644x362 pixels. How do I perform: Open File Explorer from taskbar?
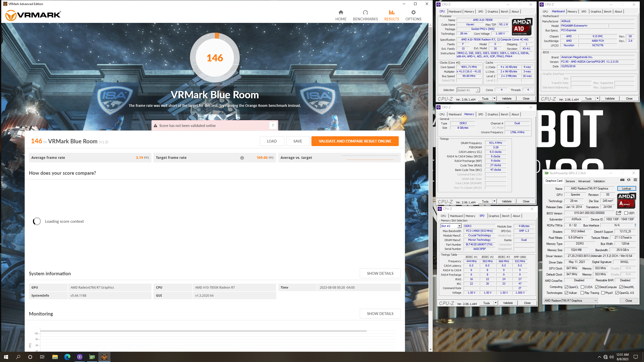pyautogui.click(x=55, y=357)
